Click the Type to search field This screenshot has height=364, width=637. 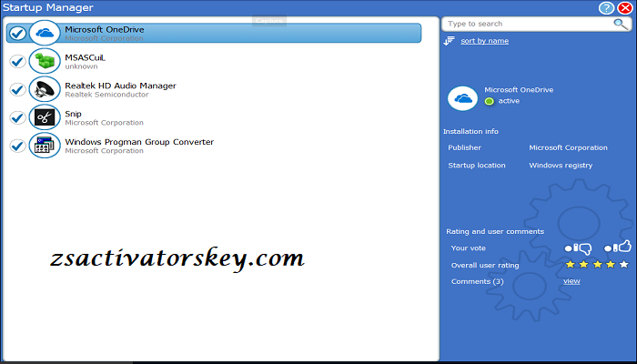click(x=537, y=24)
